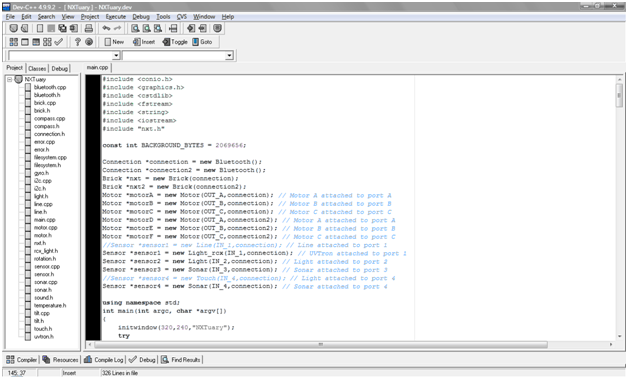Click the Insert toolbar button
Viewport: 628px width, 379px height.
144,42
